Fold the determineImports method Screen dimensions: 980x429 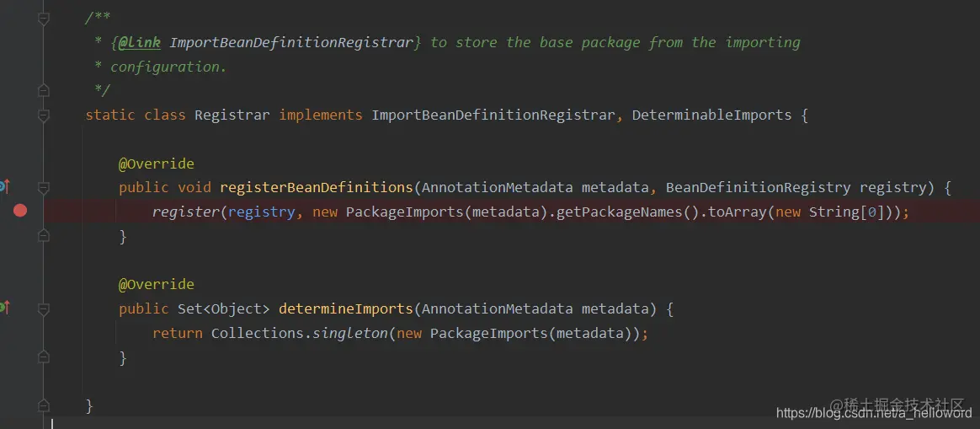(43, 309)
